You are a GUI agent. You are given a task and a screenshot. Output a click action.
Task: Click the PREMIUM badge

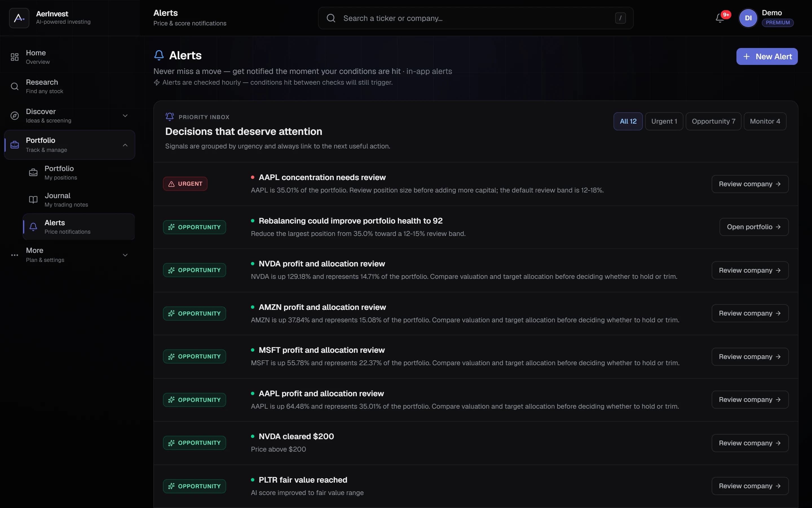(777, 23)
